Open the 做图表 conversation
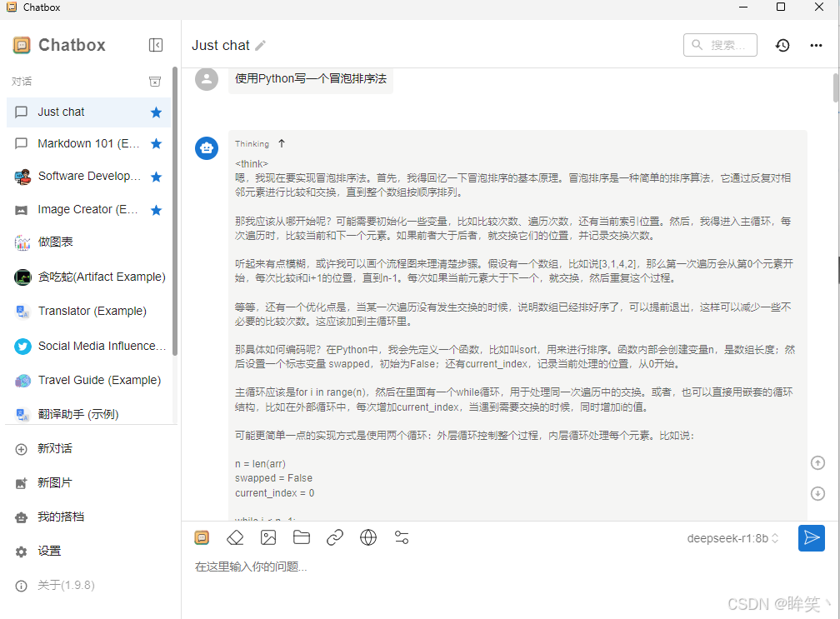Viewport: 840px width, 619px height. click(x=88, y=242)
